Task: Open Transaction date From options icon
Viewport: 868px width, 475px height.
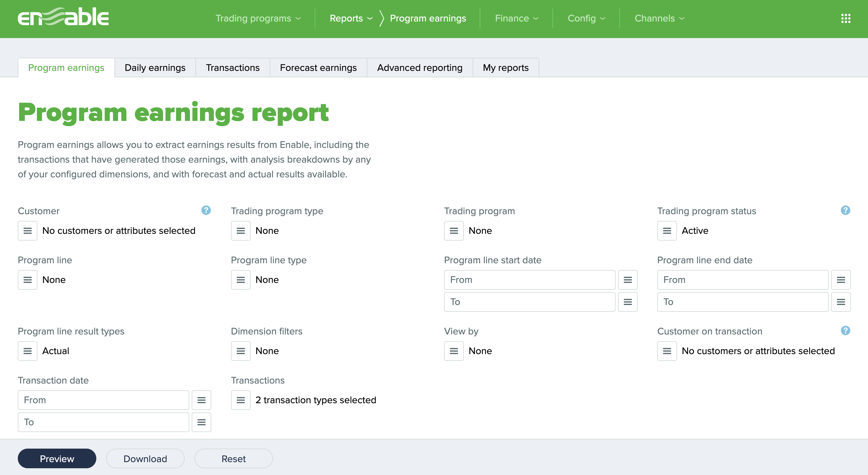Action: click(x=202, y=400)
